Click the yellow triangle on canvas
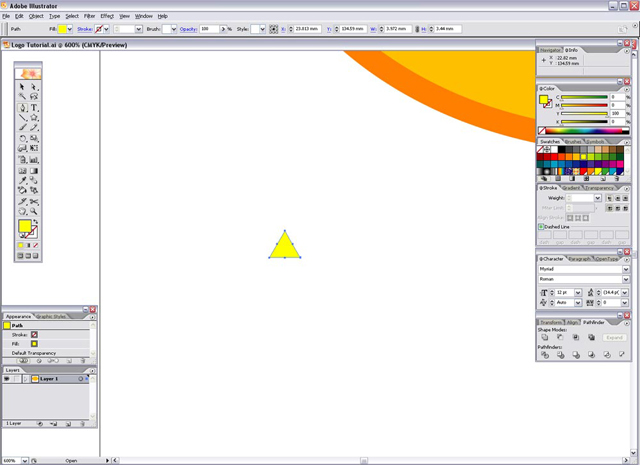640x465 pixels. (x=284, y=248)
